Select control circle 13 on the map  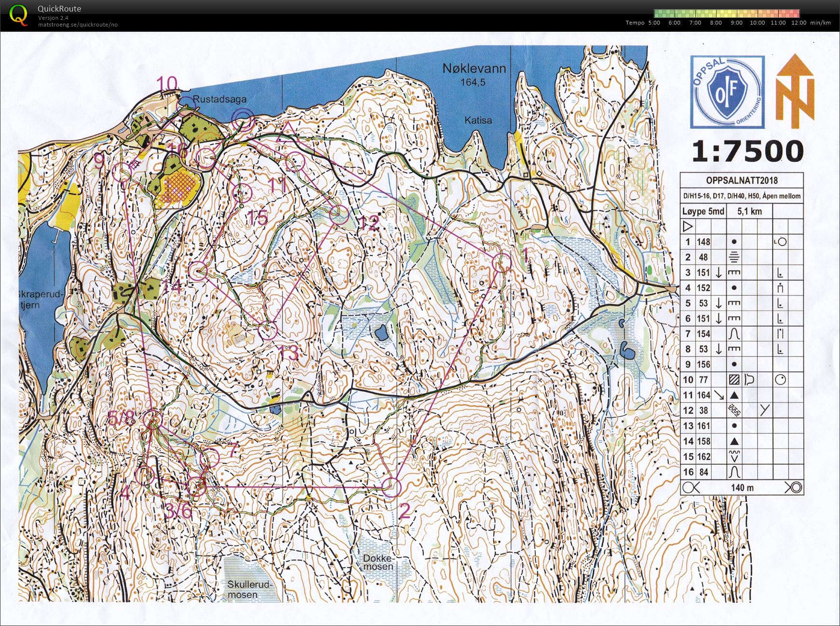268,331
